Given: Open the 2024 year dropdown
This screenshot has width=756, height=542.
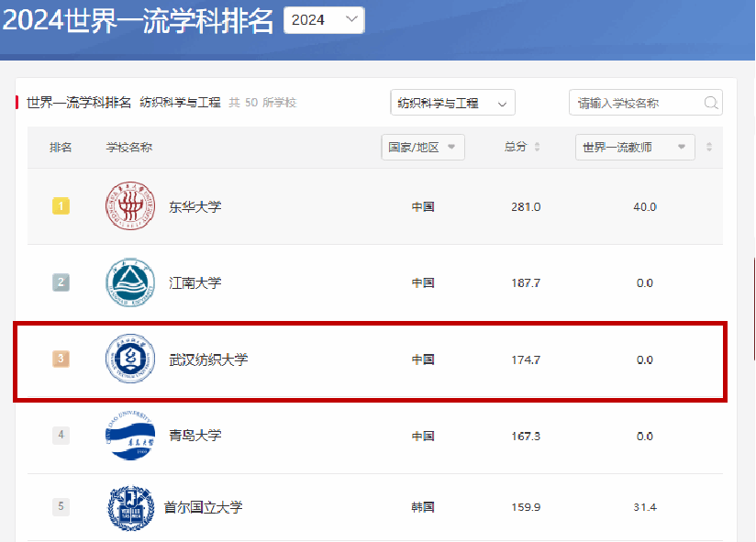Looking at the screenshot, I should click(x=324, y=20).
